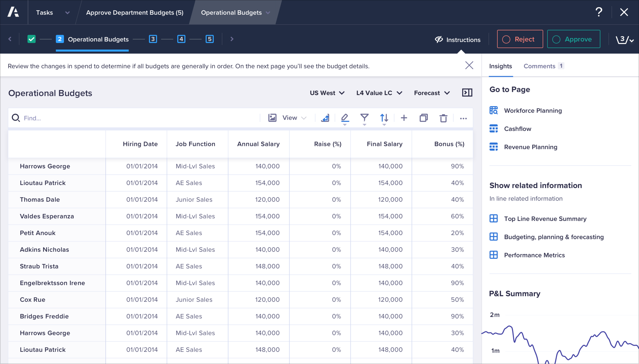Toggle Instructions visibility
Image resolution: width=639 pixels, height=364 pixels.
coord(458,40)
